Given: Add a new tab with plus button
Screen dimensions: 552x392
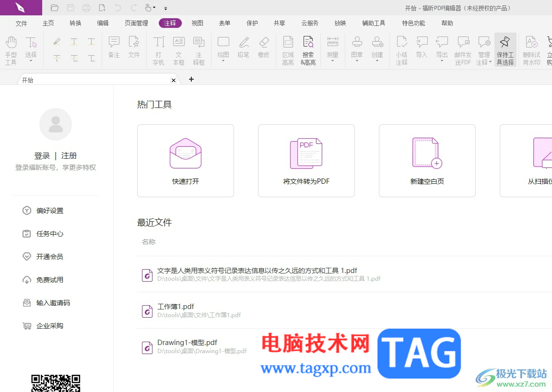Looking at the screenshot, I should [191, 79].
